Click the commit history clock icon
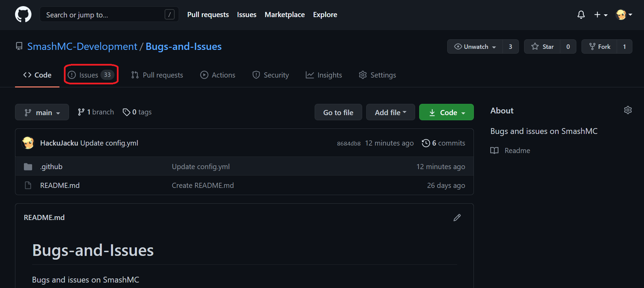 426,143
